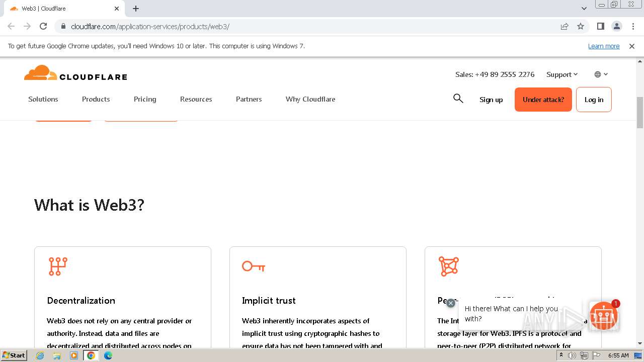Screen dimensions: 644x362
Task: Click the volume speaker tray icon
Action: (572, 355)
